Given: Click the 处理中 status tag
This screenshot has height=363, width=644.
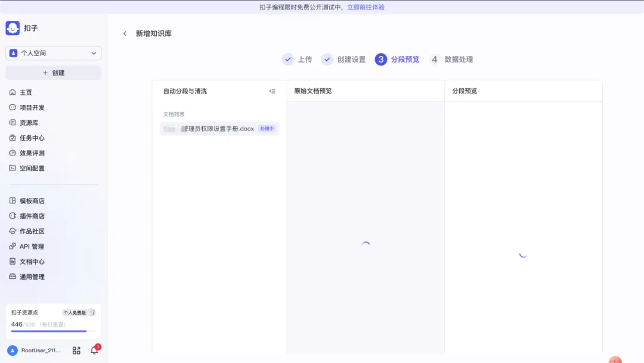Looking at the screenshot, I should 267,129.
